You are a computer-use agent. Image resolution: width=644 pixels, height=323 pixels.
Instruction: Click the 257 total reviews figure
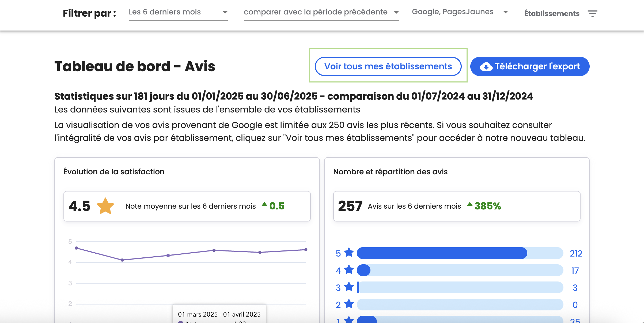click(x=350, y=206)
